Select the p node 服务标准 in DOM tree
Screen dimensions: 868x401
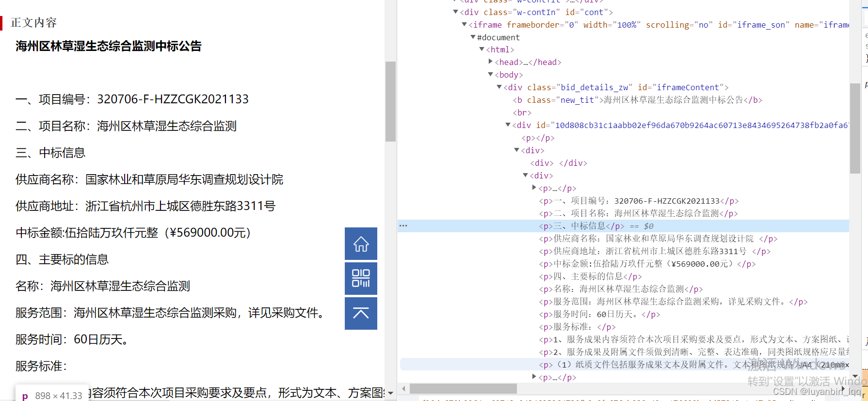coord(577,327)
